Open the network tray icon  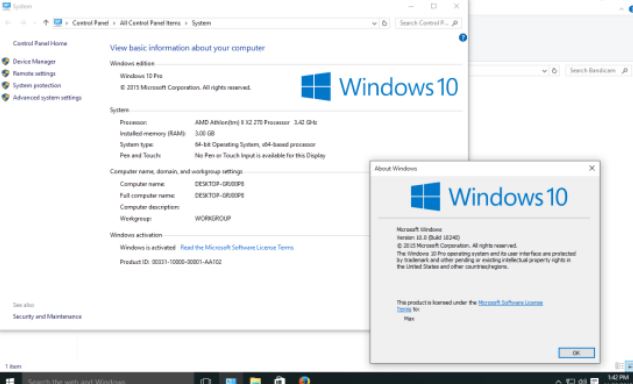570,381
